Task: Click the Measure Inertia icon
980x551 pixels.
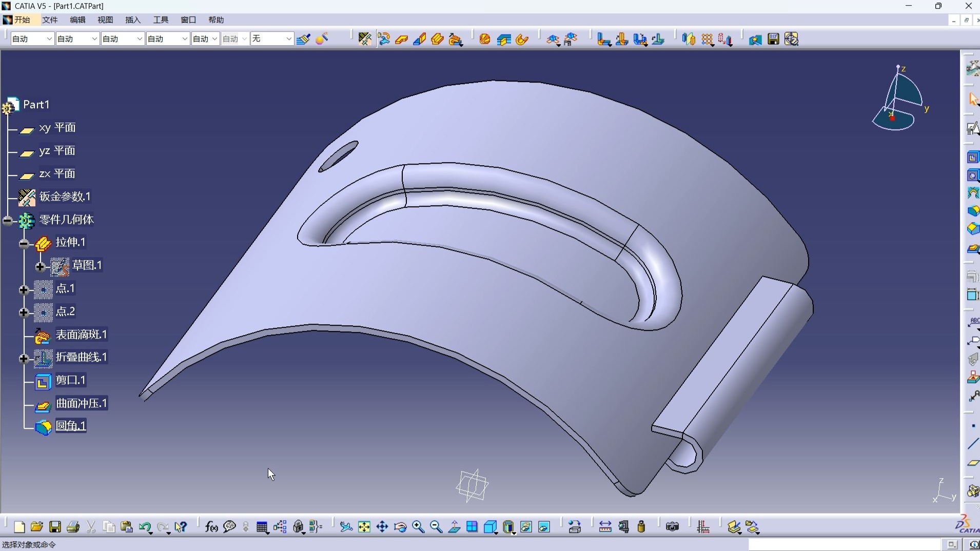Action: tap(641, 527)
